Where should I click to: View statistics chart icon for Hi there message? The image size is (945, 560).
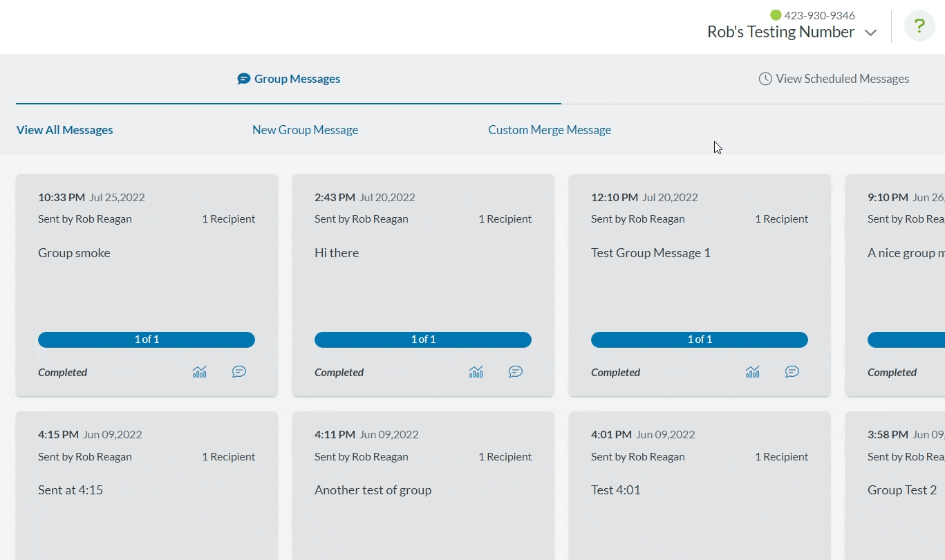[476, 372]
